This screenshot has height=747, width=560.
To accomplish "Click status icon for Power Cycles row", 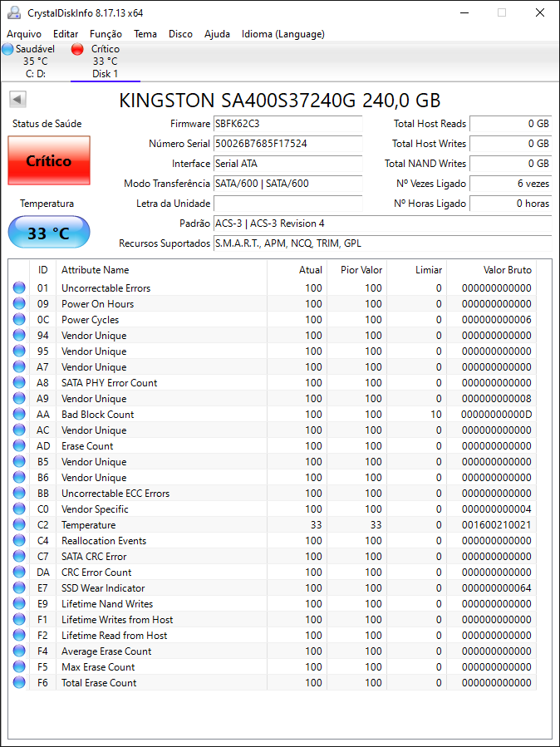I will (19, 319).
